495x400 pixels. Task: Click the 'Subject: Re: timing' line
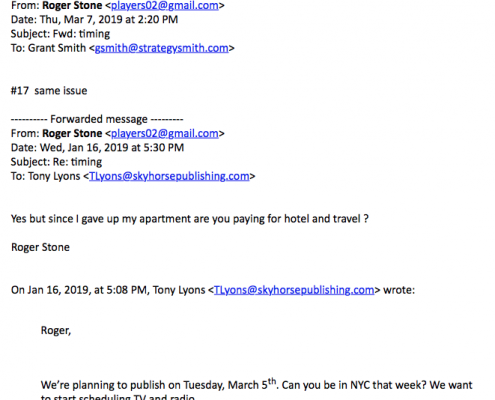coord(56,162)
